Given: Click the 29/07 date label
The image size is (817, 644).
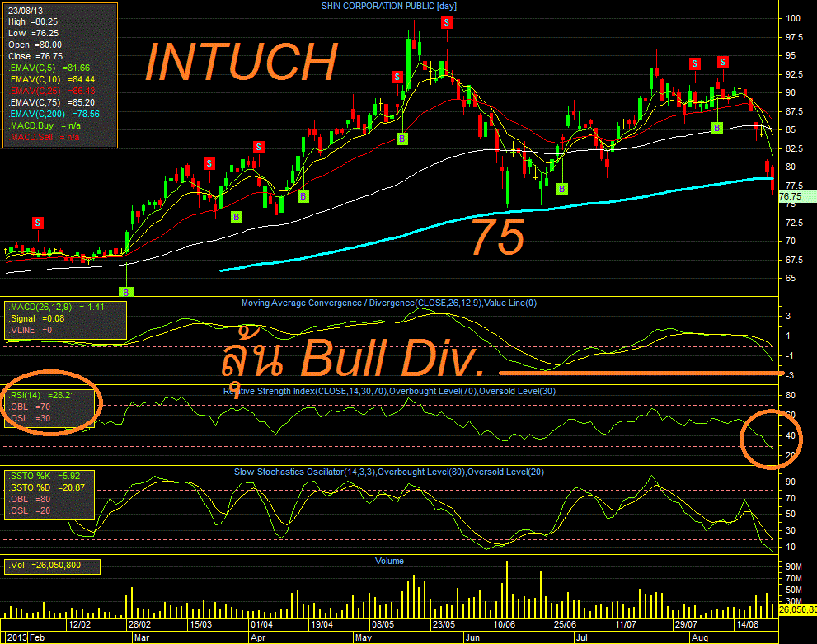Looking at the screenshot, I should (686, 623).
